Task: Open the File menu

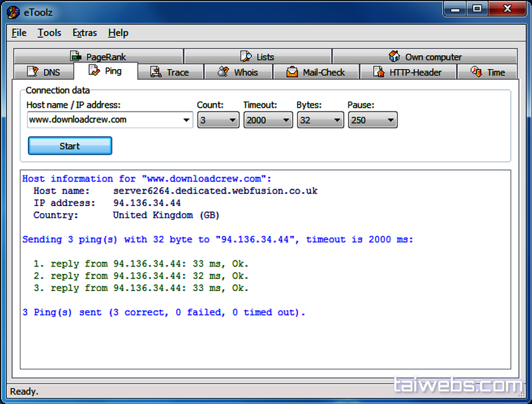Action: coord(19,33)
